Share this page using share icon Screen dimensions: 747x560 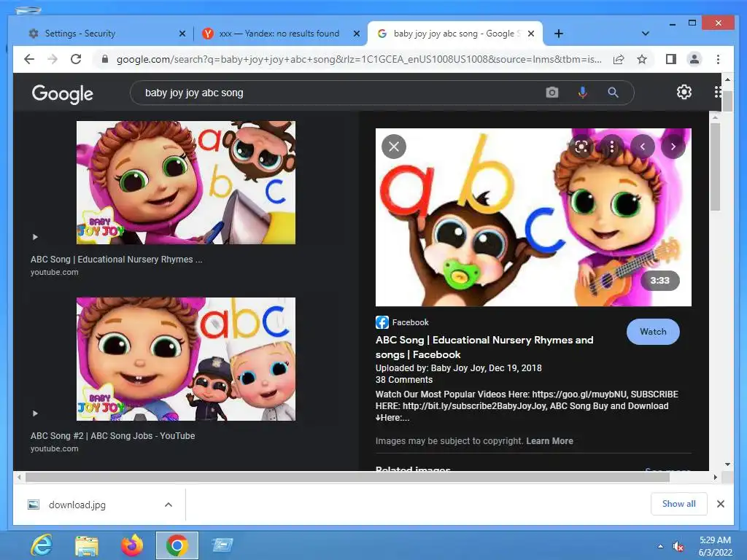[619, 59]
